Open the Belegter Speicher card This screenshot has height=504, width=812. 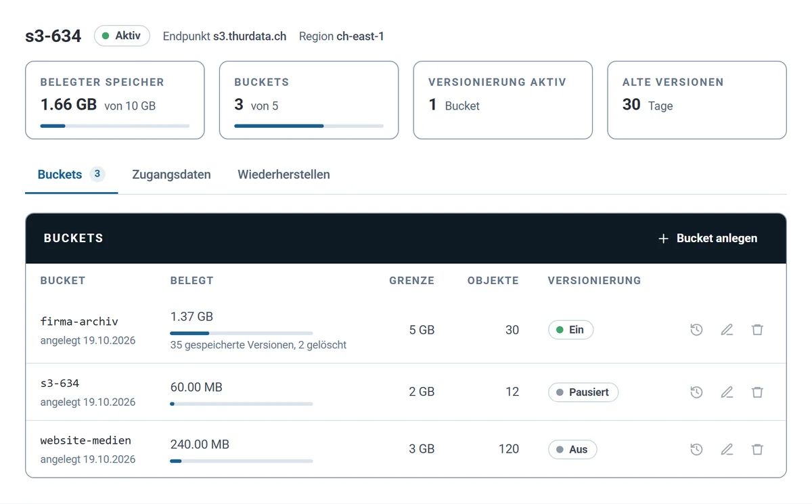[115, 100]
